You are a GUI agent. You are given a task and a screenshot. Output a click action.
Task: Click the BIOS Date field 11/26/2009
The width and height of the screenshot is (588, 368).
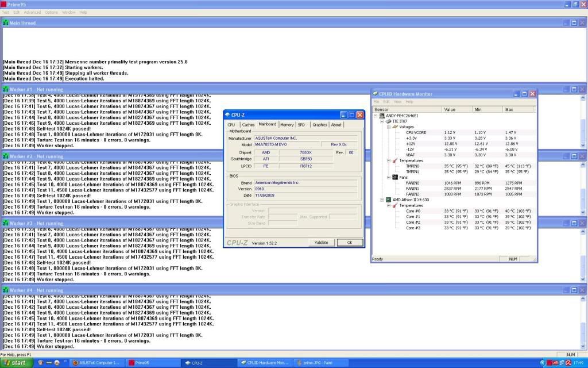[x=305, y=195]
